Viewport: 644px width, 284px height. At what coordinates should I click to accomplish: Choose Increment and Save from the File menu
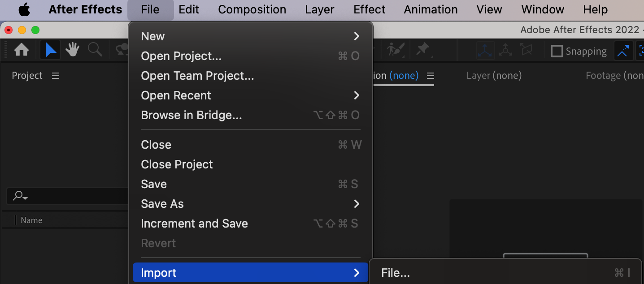[194, 224]
